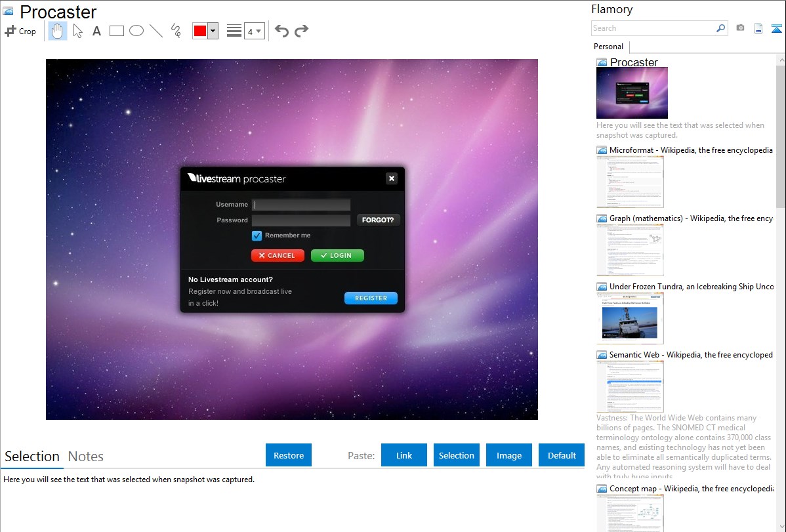The width and height of the screenshot is (786, 532).
Task: Click the Image paste button
Action: point(509,455)
